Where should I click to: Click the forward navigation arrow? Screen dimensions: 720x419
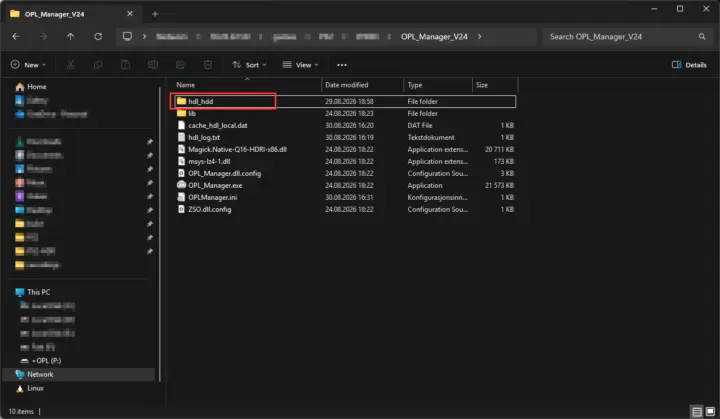[x=43, y=36]
